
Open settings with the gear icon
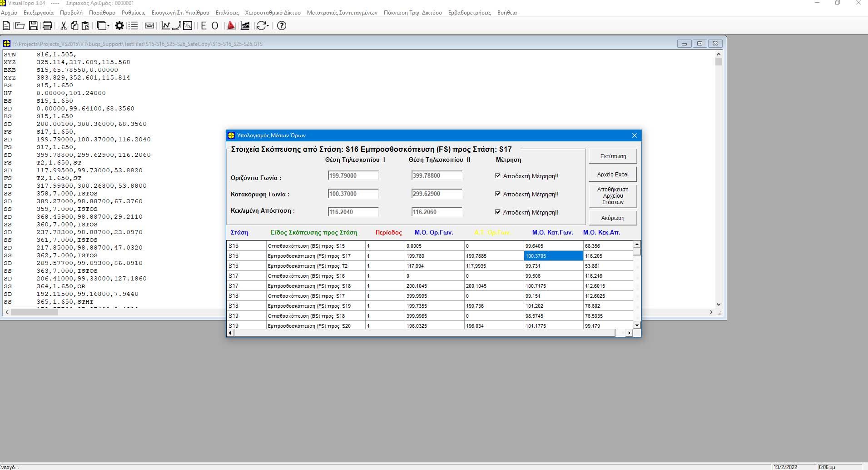[x=119, y=26]
